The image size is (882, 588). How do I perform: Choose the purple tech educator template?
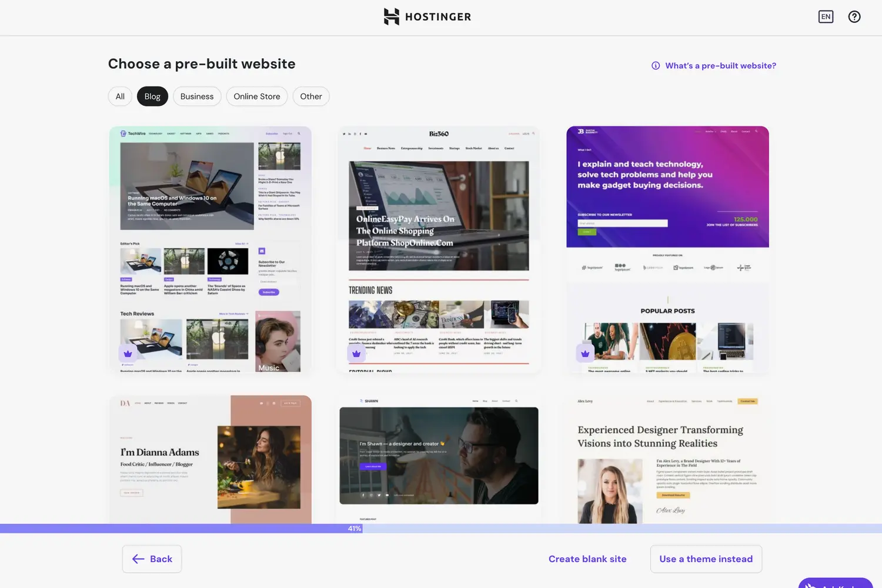667,249
